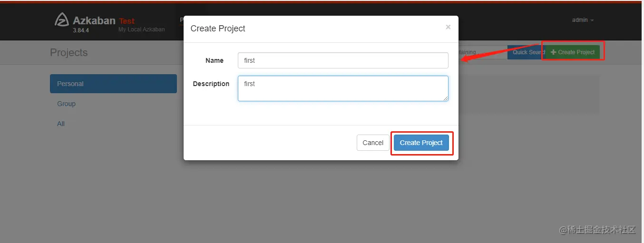Image resolution: width=644 pixels, height=243 pixels.
Task: Click the Azkaban brand title text
Action: pos(94,20)
